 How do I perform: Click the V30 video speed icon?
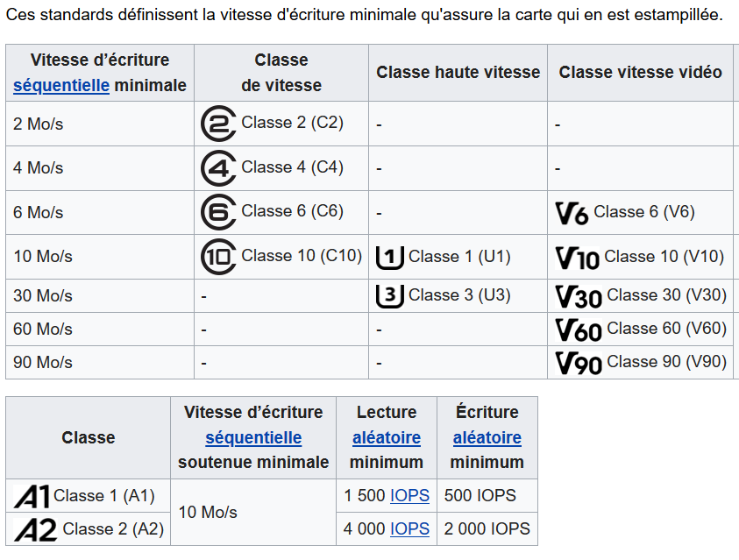tap(579, 296)
